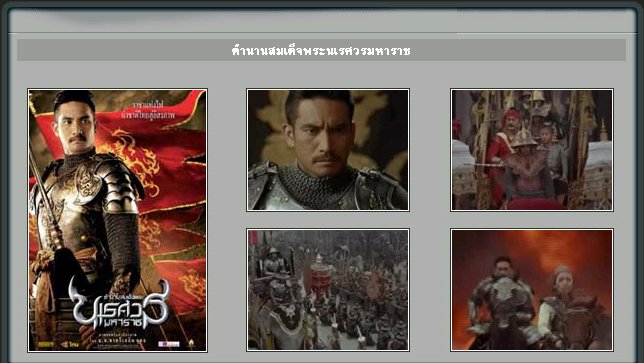This screenshot has height=363, width=644.
Task: Click the yellow logo at poster bottom-left
Action: [46, 344]
